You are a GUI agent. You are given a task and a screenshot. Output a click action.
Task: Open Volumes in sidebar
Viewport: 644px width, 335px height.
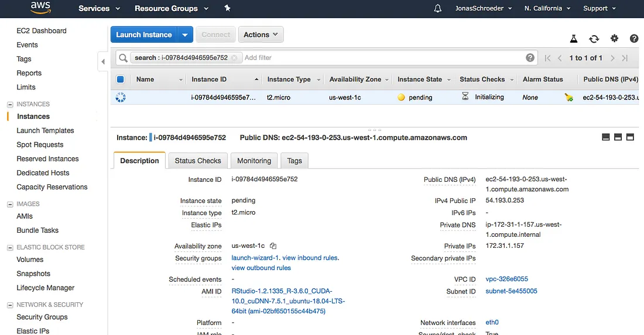(30, 260)
